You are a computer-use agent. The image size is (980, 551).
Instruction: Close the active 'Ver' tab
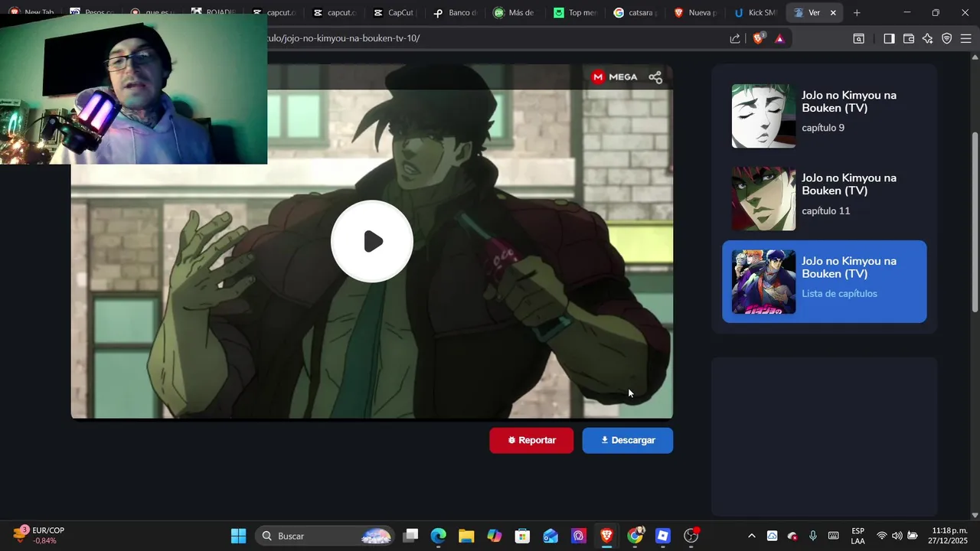(833, 13)
